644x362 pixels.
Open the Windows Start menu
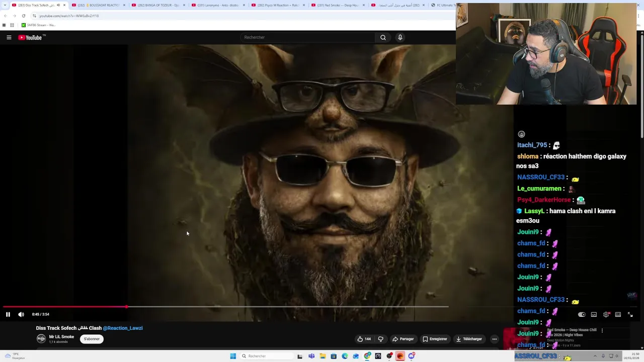pyautogui.click(x=233, y=356)
